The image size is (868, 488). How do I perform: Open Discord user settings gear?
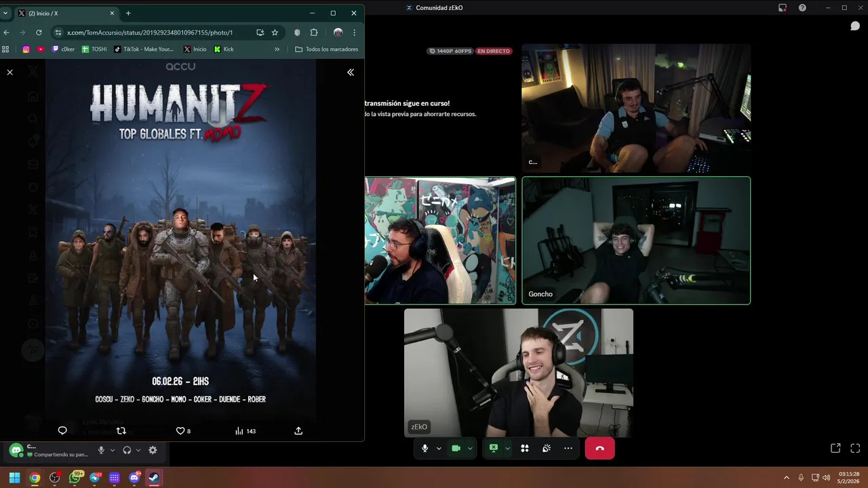pyautogui.click(x=153, y=450)
